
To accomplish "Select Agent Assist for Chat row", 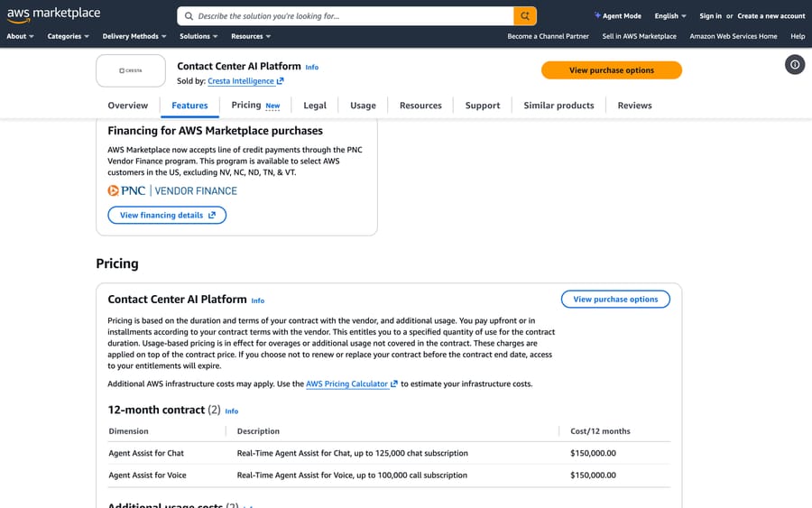I will (x=389, y=453).
